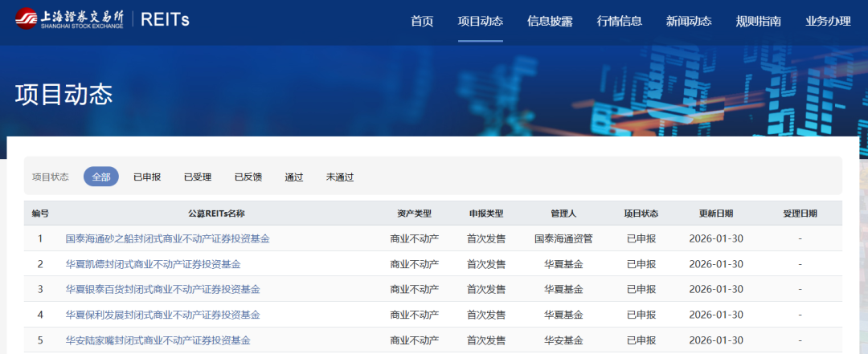The width and height of the screenshot is (868, 354).
Task: Open the 新闻动态 navigation item
Action: pos(689,22)
